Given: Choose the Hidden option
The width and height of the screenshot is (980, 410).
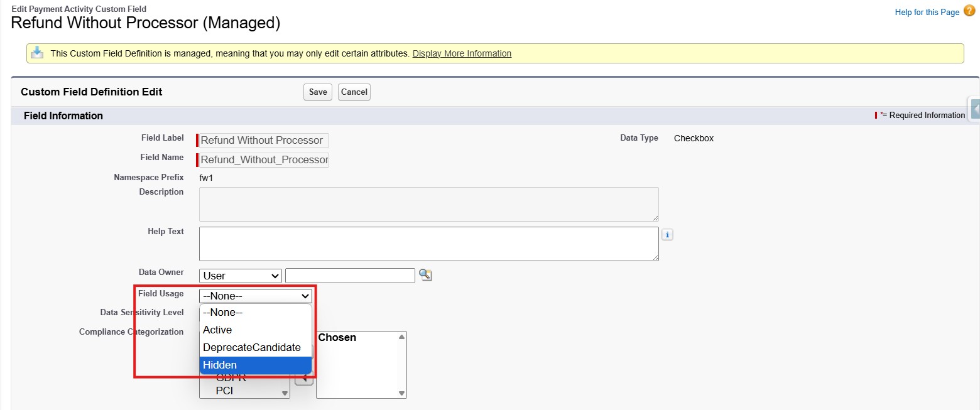Looking at the screenshot, I should [255, 365].
